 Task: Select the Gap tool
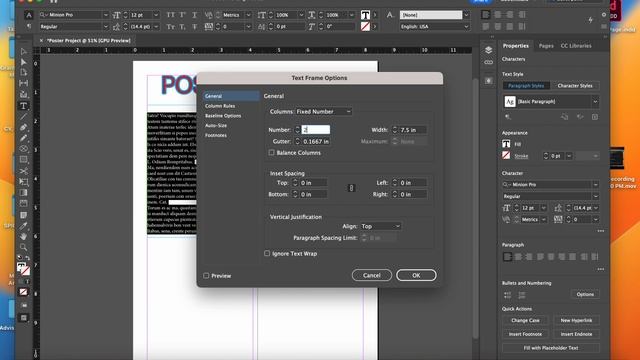point(23,83)
